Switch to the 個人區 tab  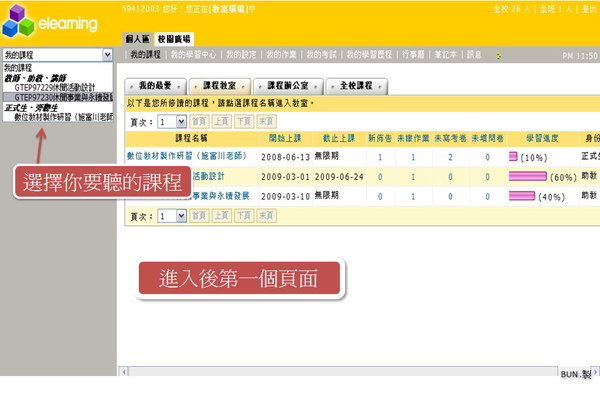click(x=138, y=39)
